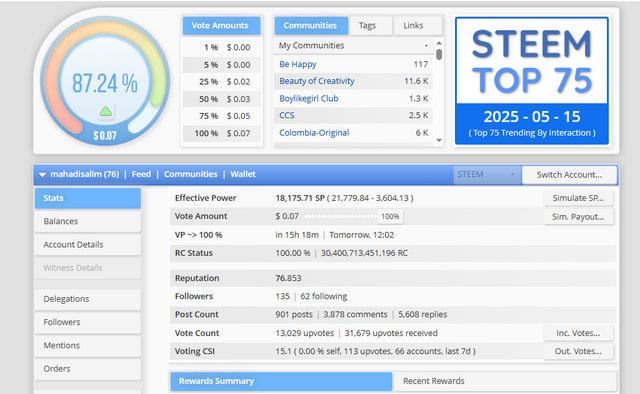
Task: Select the 25 % vote amount row
Action: point(221,82)
